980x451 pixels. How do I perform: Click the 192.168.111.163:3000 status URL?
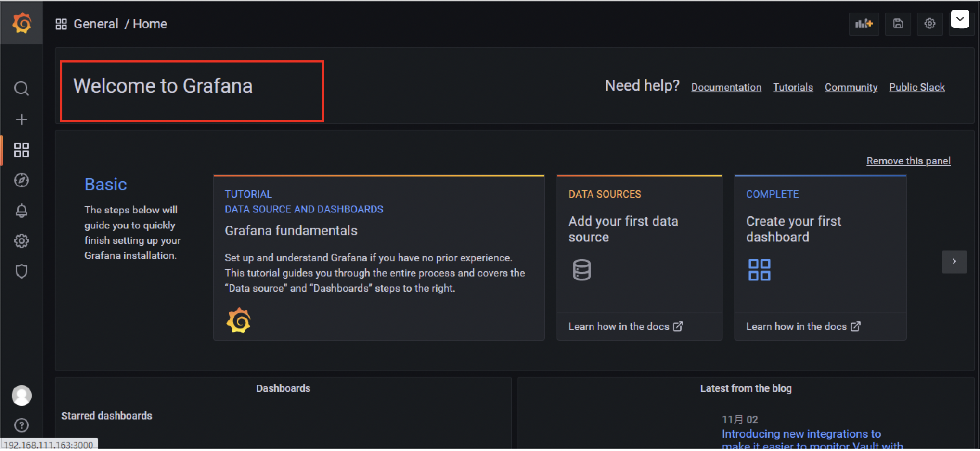pos(49,445)
